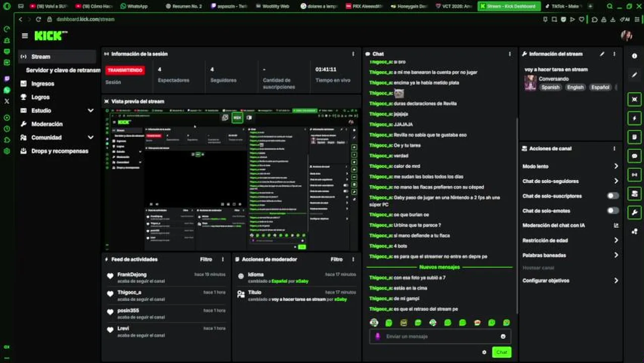Screen dimensions: 644x363
Task: Open Modo lento chevron
Action: (616, 166)
